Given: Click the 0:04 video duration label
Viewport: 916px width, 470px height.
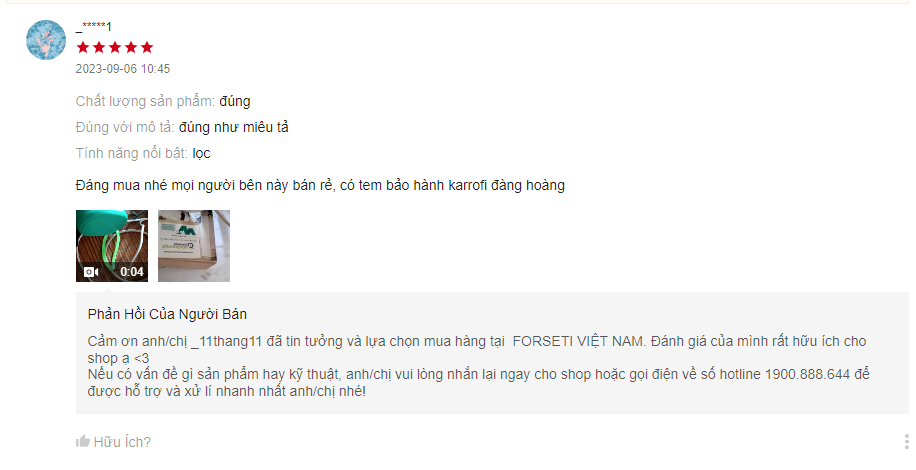Looking at the screenshot, I should click(132, 272).
